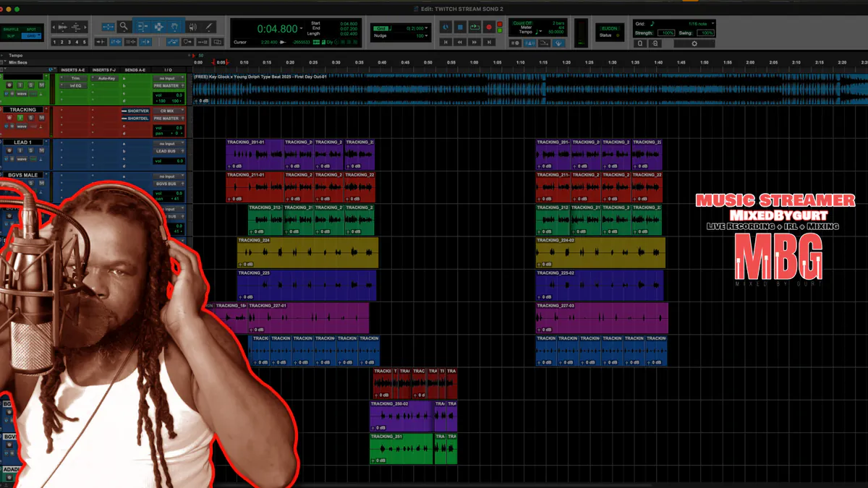868x488 pixels.
Task: Click the INSERTS A-E column header
Action: (x=73, y=70)
